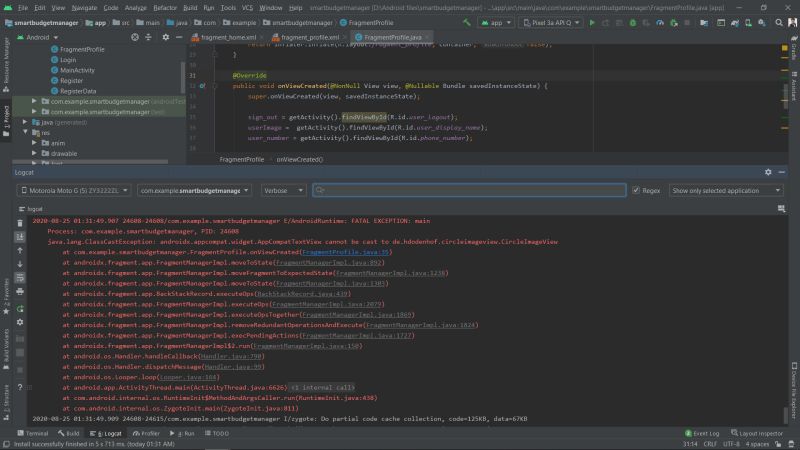Image resolution: width=800 pixels, height=450 pixels.
Task: Open the SDK Manager icon
Action: tap(762, 23)
